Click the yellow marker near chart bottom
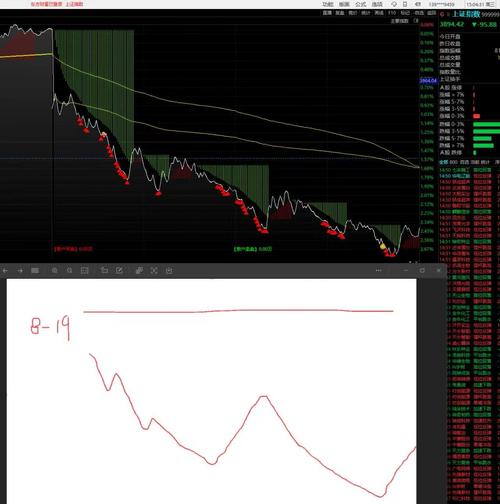The image size is (500, 504). [383, 246]
